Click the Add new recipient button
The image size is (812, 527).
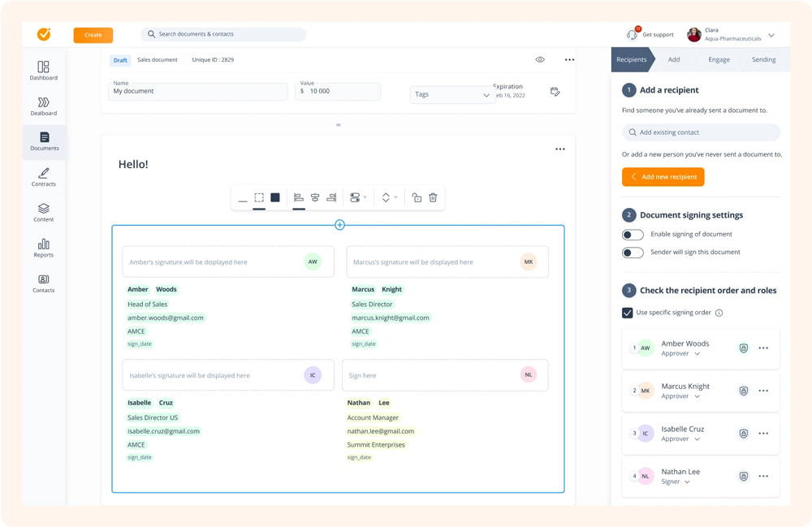[x=663, y=177]
